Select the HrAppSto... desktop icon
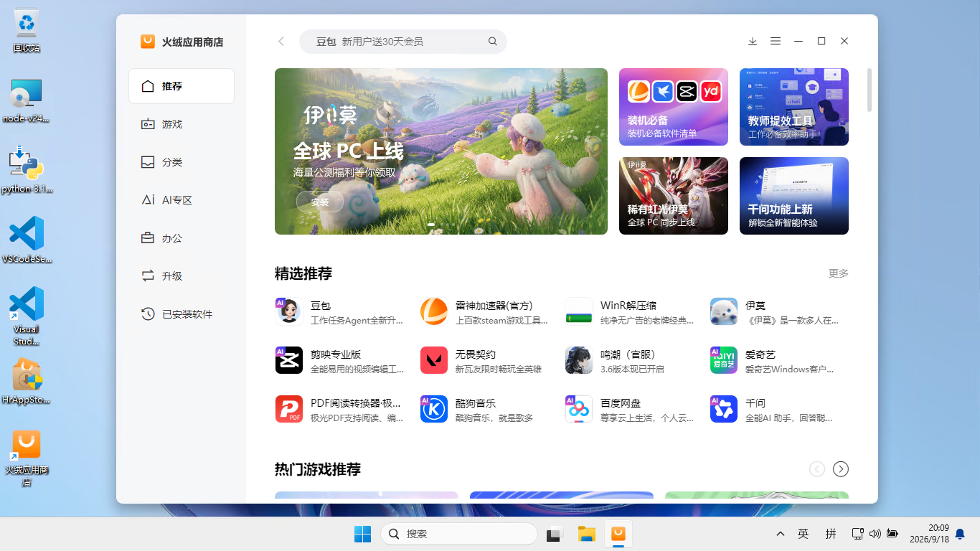Viewport: 980px width, 551px height. click(27, 381)
